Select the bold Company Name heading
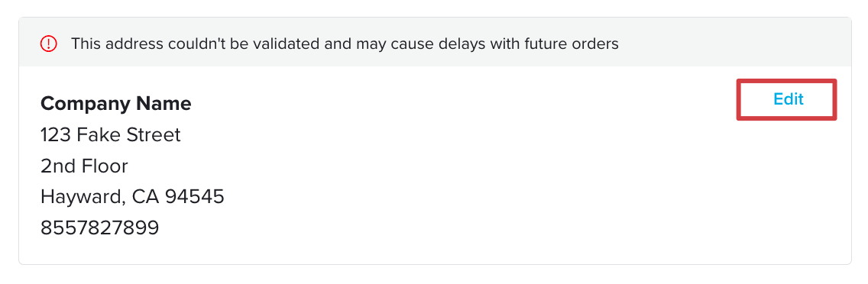Screen dimensions: 868x284 coord(115,104)
